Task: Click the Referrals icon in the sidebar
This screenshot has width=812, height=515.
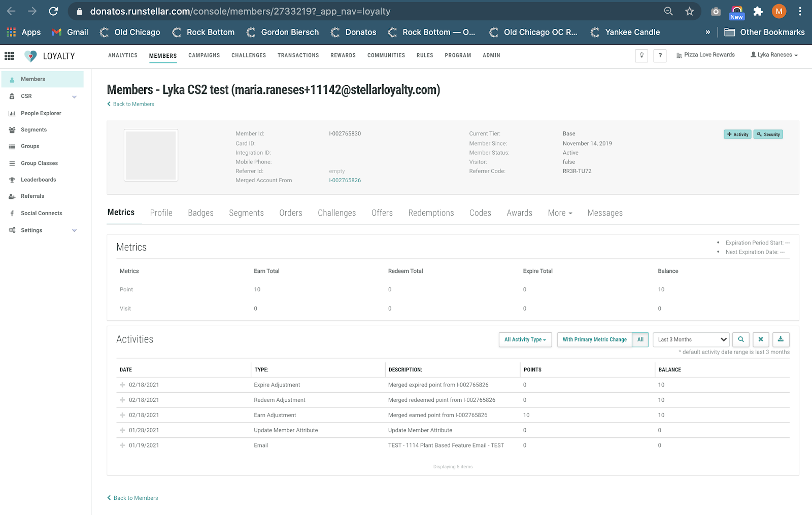Action: [x=12, y=196]
